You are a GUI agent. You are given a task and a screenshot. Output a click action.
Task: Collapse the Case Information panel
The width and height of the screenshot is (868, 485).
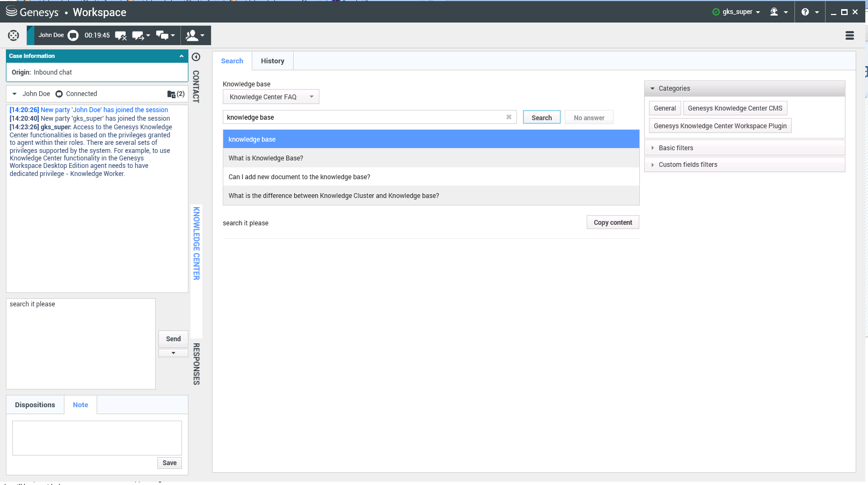click(x=181, y=56)
